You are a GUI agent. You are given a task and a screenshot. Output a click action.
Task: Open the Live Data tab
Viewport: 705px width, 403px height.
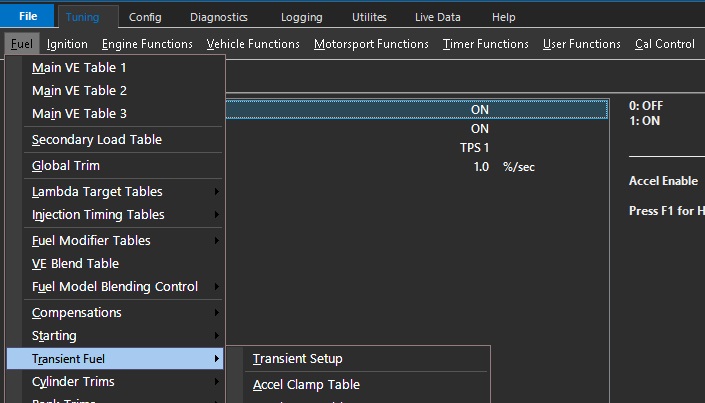[x=438, y=17]
